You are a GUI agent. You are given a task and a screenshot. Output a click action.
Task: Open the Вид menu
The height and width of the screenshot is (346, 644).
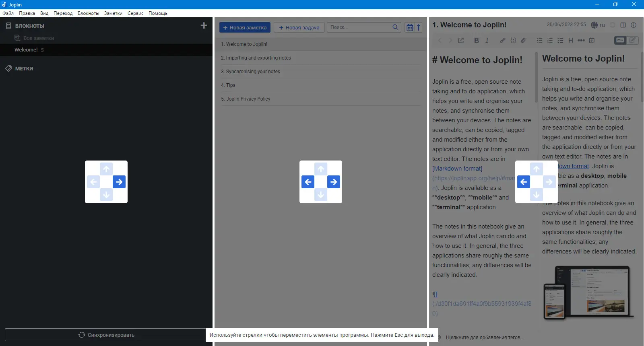44,13
